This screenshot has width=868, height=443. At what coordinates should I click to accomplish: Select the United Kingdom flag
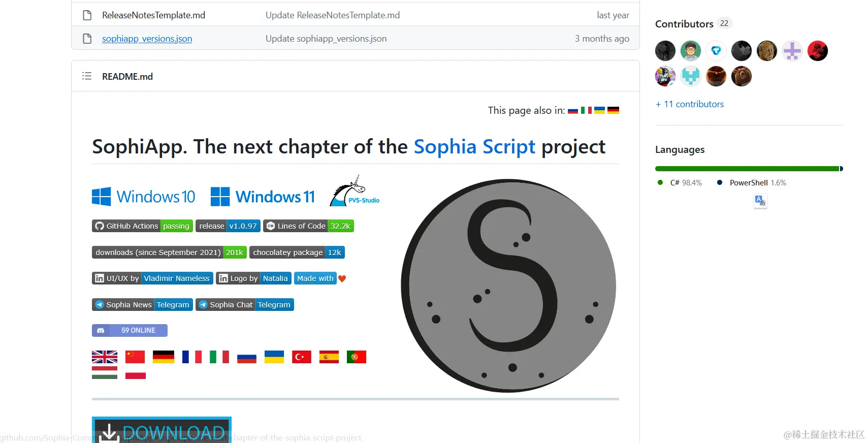pos(105,357)
